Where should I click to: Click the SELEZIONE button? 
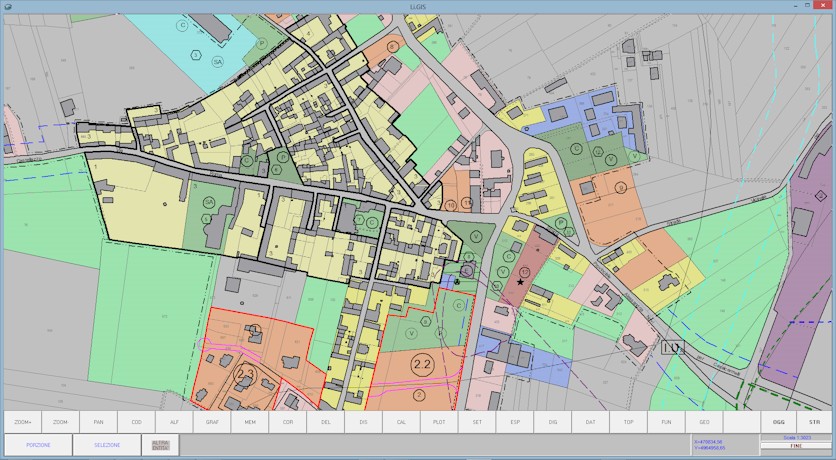pyautogui.click(x=107, y=445)
